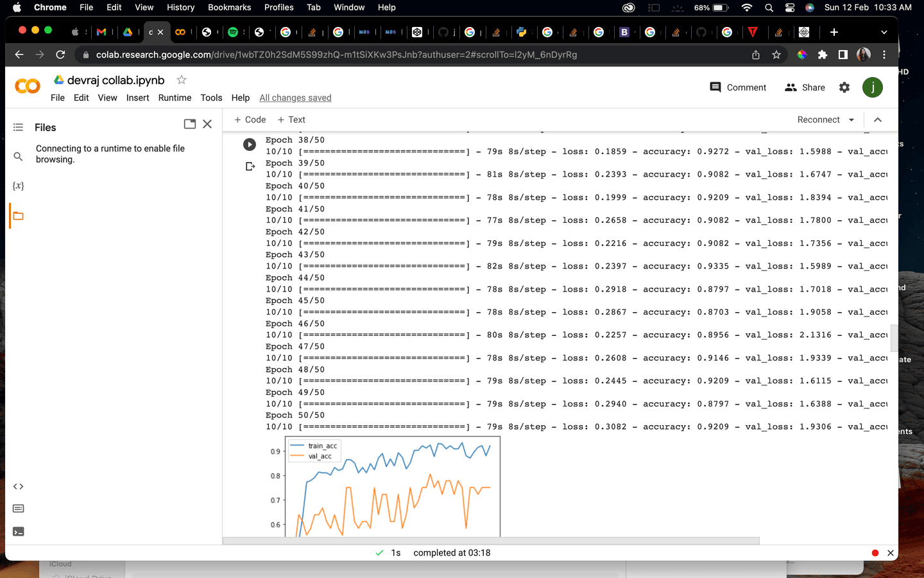Click the Colab CO logo
Screen dimensions: 924x578
[28, 86]
